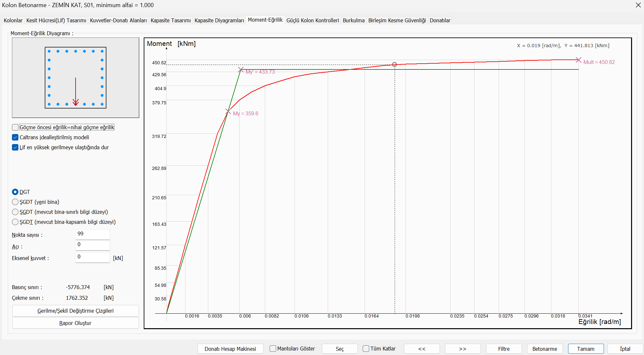Check the Tüm Katlar option
The height and width of the screenshot is (355, 644).
pos(366,349)
